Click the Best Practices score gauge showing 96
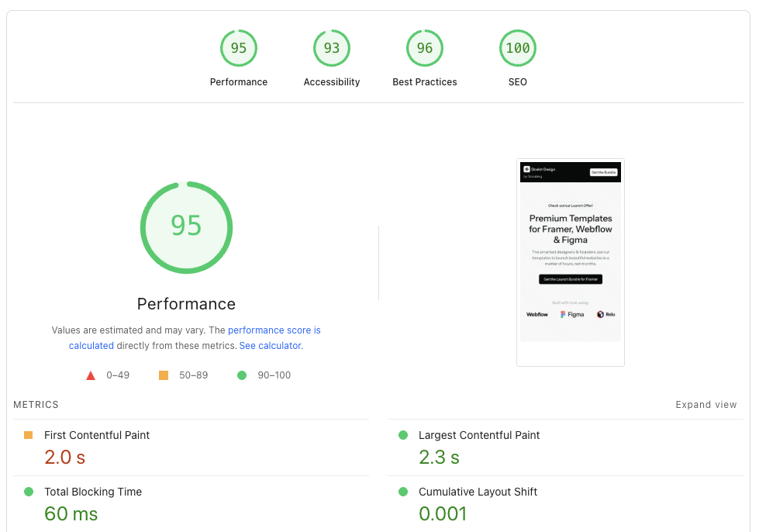Screen dimensions: 759x532 424,47
